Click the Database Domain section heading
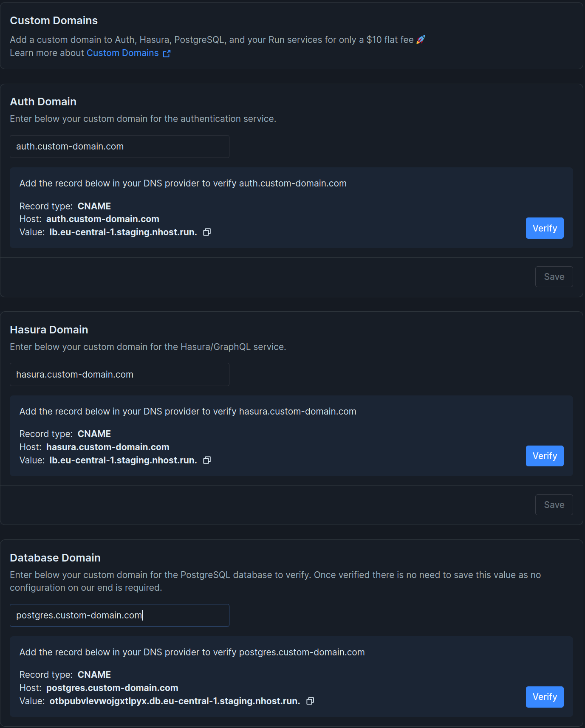This screenshot has height=728, width=585. tap(55, 558)
